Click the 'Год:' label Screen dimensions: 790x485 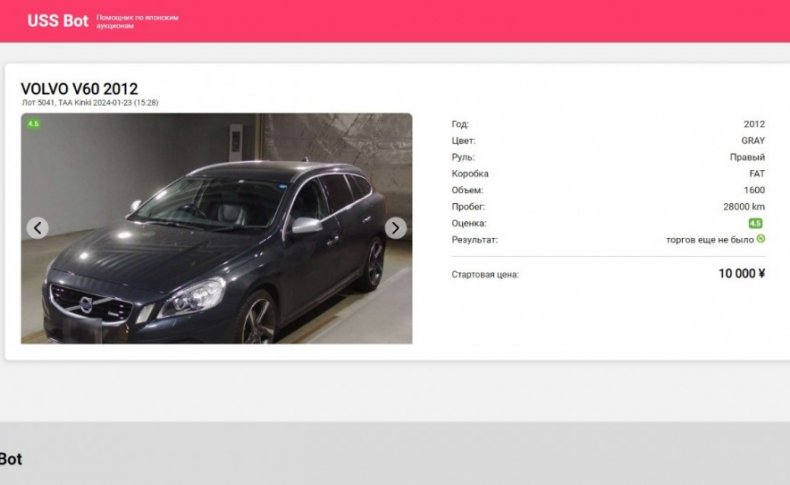pos(460,124)
